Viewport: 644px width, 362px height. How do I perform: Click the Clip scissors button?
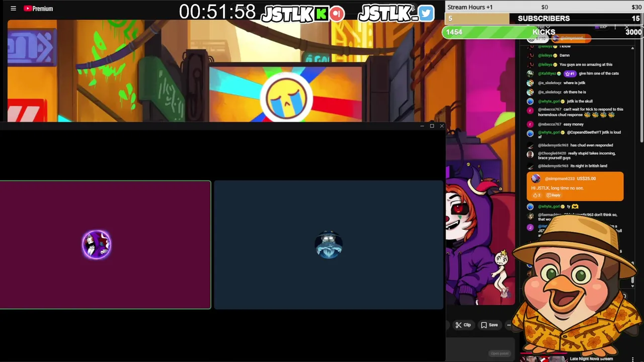click(x=463, y=325)
